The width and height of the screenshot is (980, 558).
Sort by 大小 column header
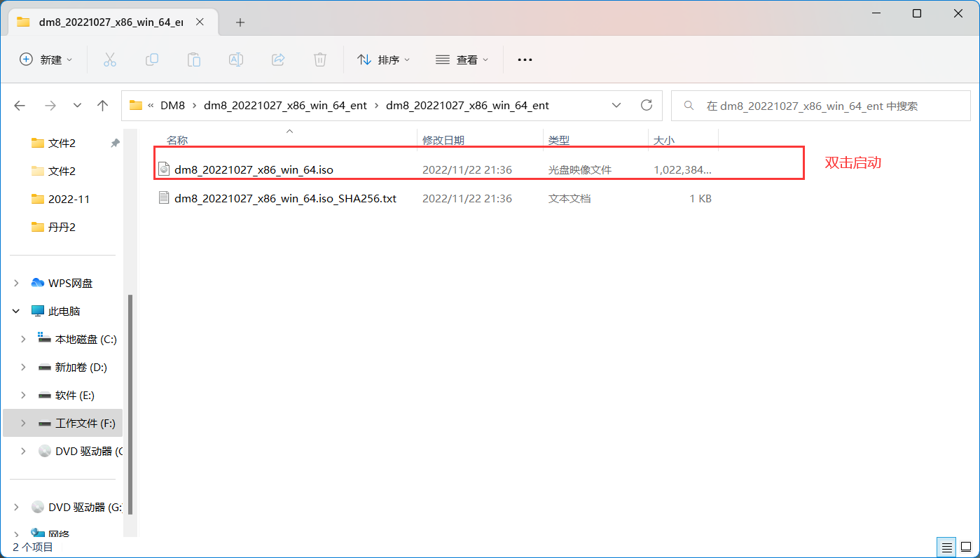(663, 141)
